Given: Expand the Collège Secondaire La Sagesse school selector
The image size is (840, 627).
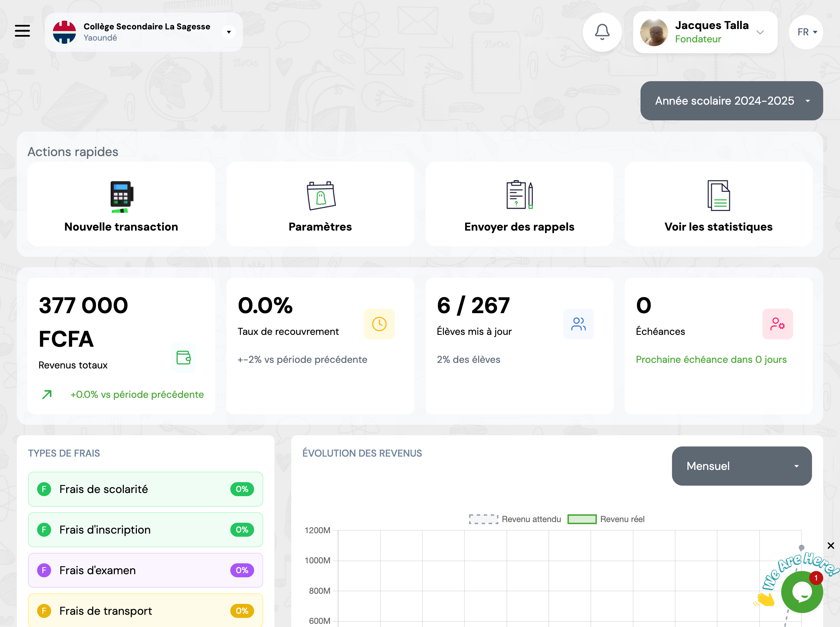Looking at the screenshot, I should pos(229,32).
